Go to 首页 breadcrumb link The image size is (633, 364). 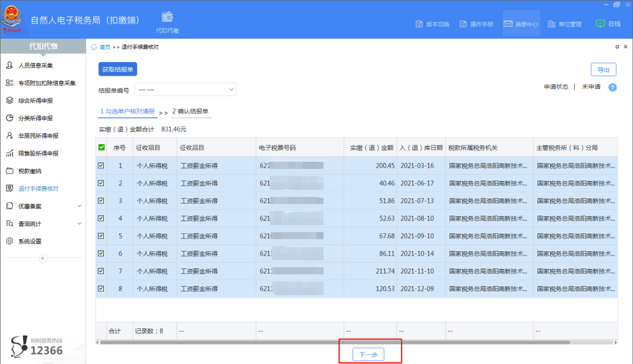click(x=105, y=47)
